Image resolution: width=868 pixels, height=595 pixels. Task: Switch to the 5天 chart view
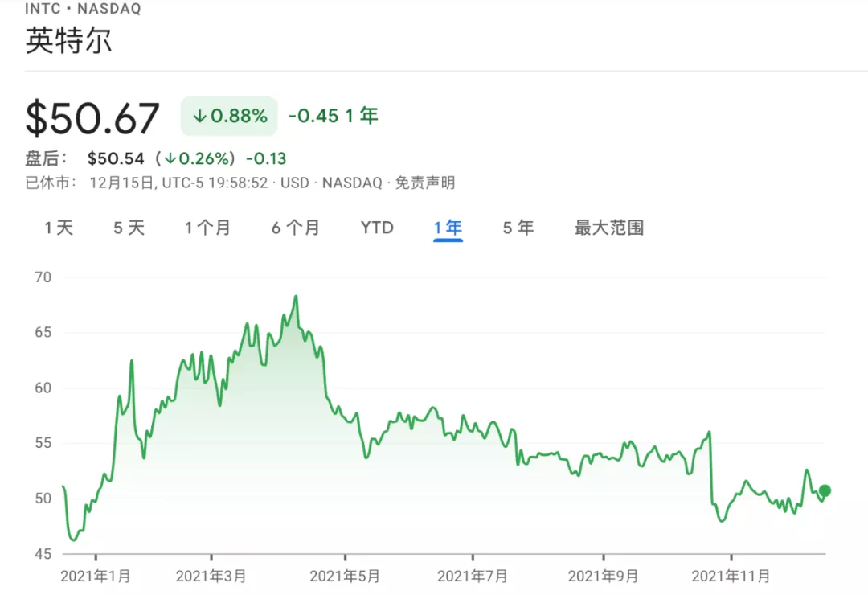click(x=128, y=228)
